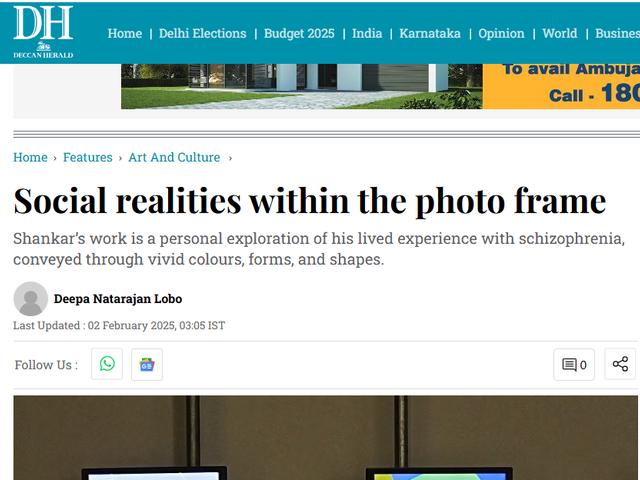Image resolution: width=640 pixels, height=480 pixels.
Task: Click the Deccan Herald logo
Action: tap(43, 32)
